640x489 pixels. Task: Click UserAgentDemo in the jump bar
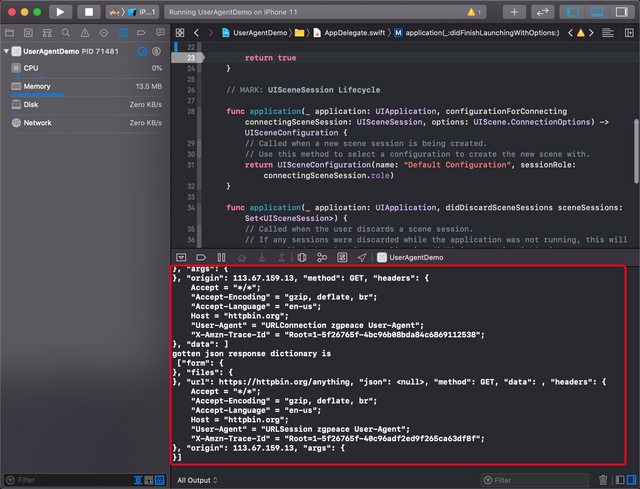tap(255, 33)
